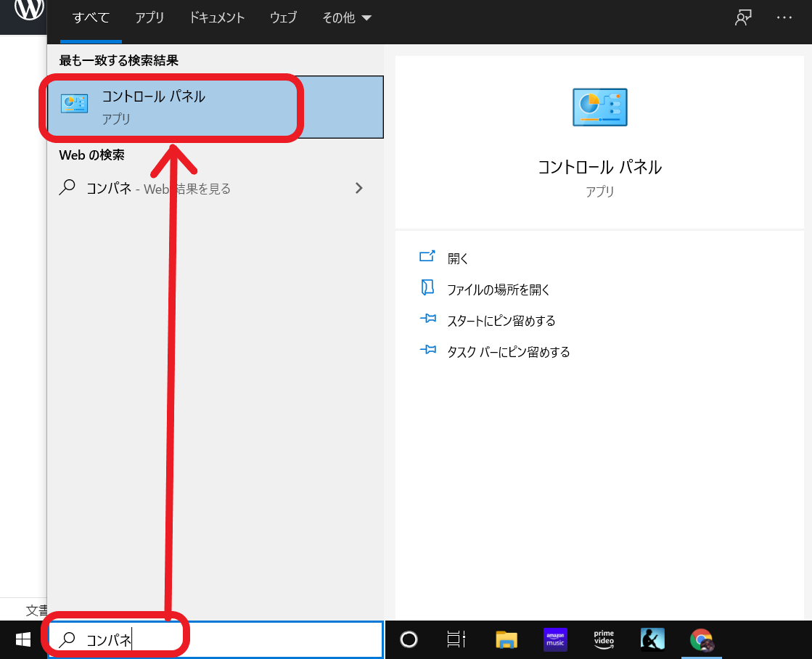Open Task View on the taskbar

tap(456, 640)
